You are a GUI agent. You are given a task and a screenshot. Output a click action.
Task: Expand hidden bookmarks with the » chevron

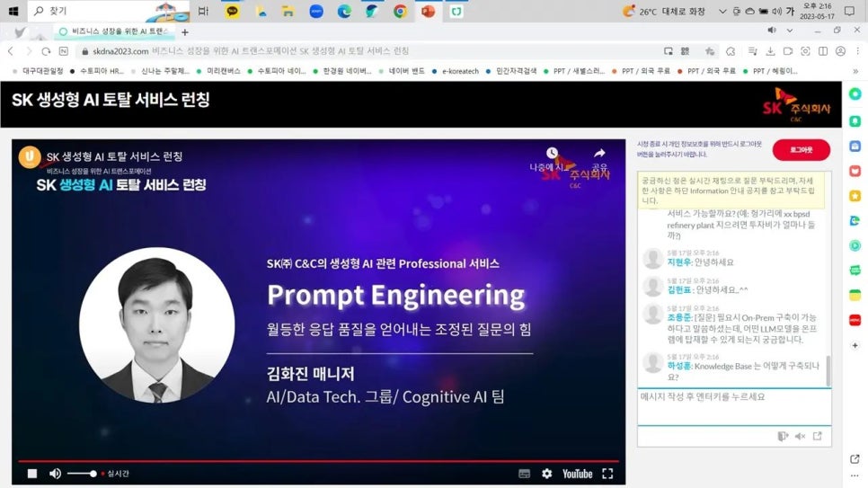pyautogui.click(x=855, y=71)
